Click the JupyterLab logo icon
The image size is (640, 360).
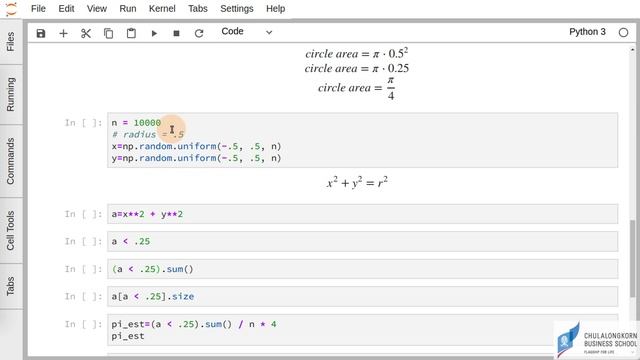11,9
